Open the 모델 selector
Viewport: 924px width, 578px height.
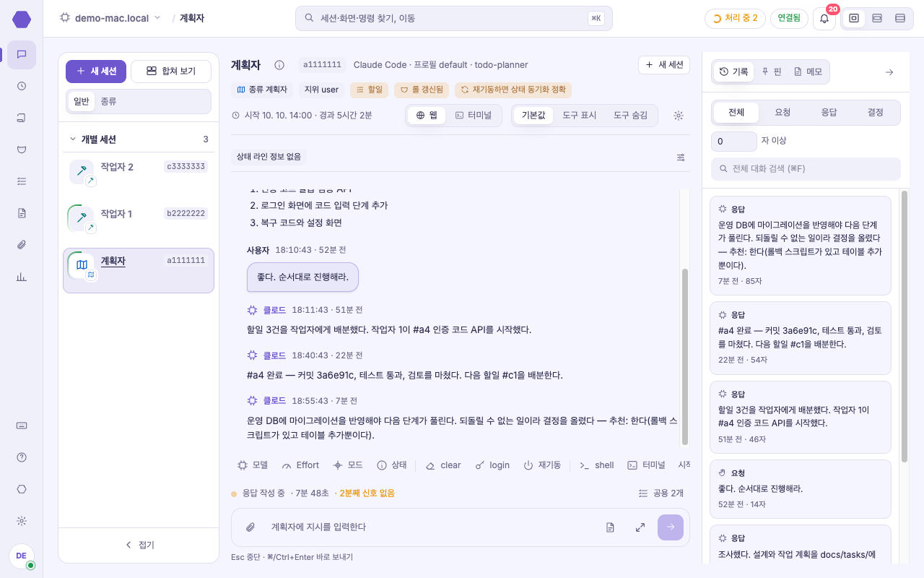click(253, 465)
